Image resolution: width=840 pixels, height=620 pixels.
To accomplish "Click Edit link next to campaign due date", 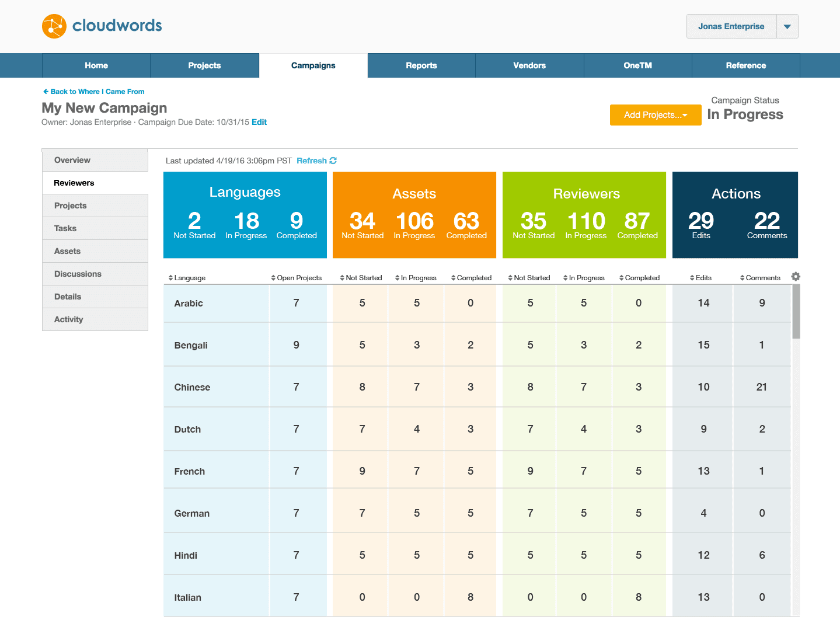I will (259, 122).
